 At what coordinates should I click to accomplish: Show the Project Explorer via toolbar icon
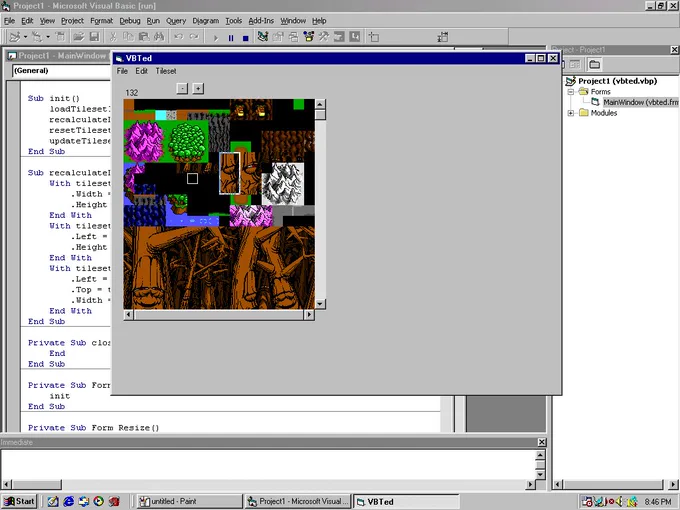tap(262, 37)
